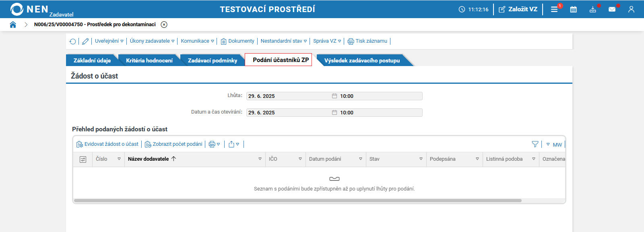Open calendar picker for Datum a čas otevírání
This screenshot has width=644, height=232.
point(334,112)
